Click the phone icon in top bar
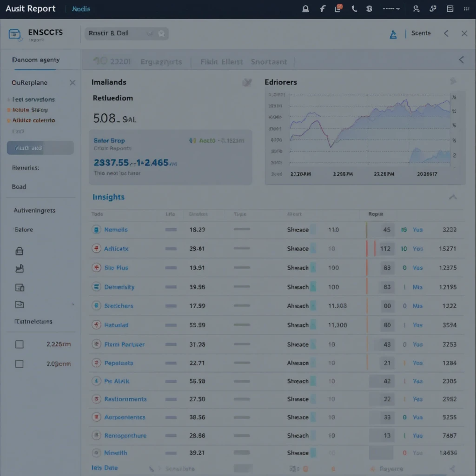The image size is (476, 476). point(354,9)
